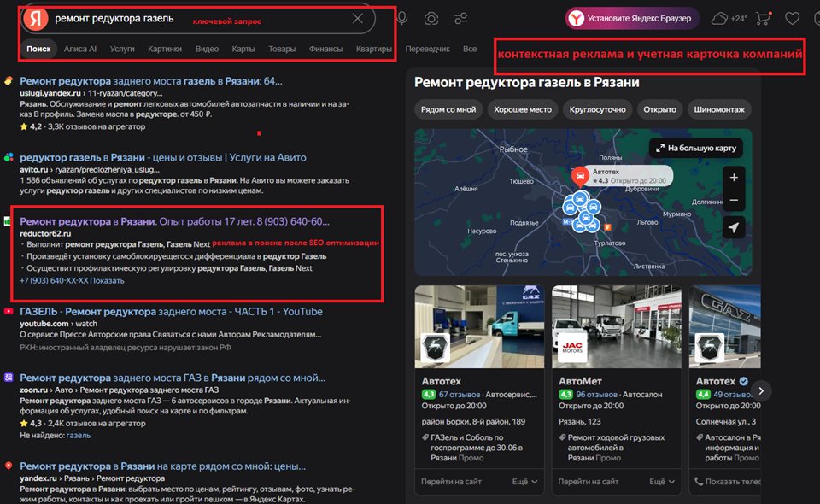The image size is (820, 504).
Task: Switch to Алиса AI tab
Action: (80, 49)
